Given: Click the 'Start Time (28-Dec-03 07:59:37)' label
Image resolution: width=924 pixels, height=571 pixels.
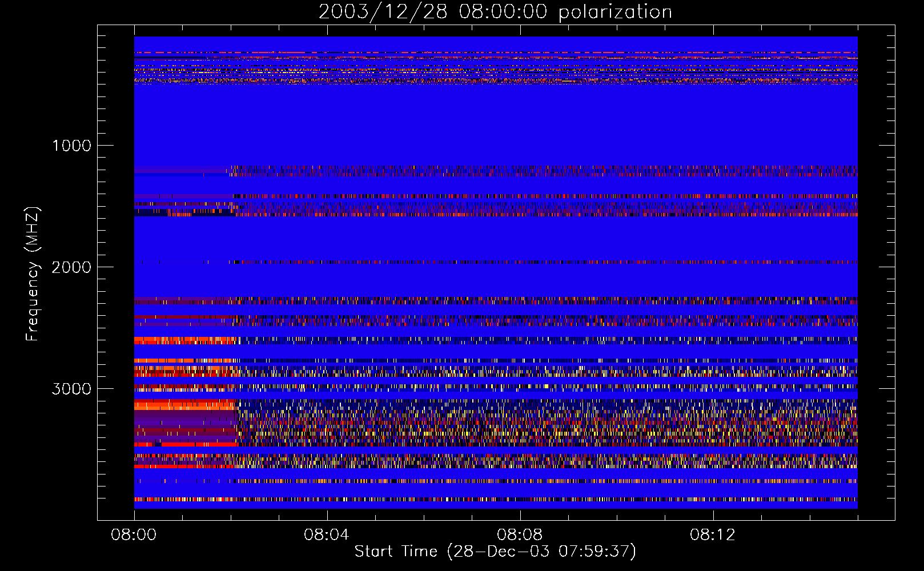Looking at the screenshot, I should click(495, 552).
